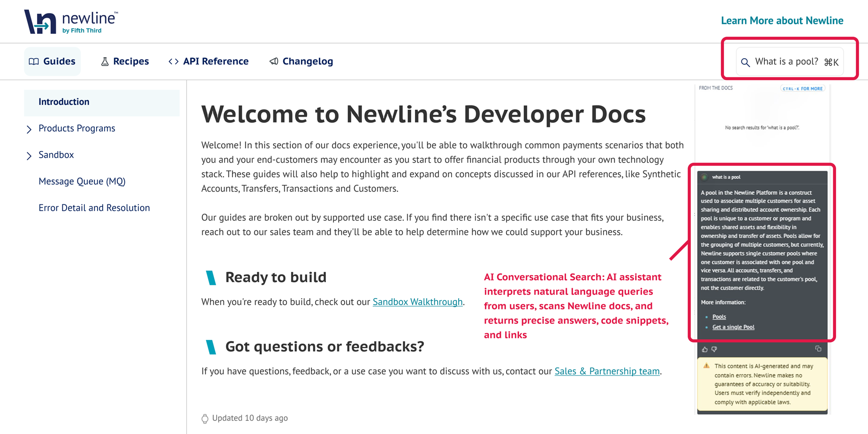868x434 pixels.
Task: Expand the Sandbox section chevron
Action: pos(29,156)
